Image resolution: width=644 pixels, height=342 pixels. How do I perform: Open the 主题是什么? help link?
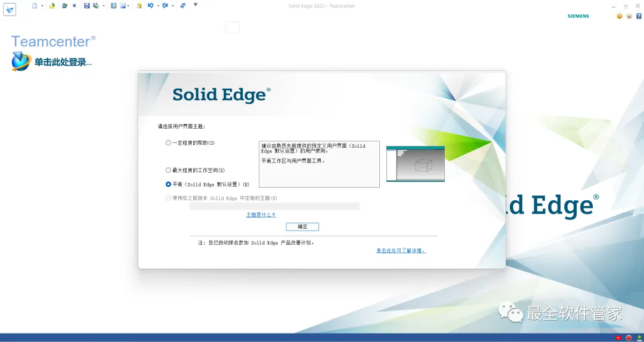(x=261, y=214)
